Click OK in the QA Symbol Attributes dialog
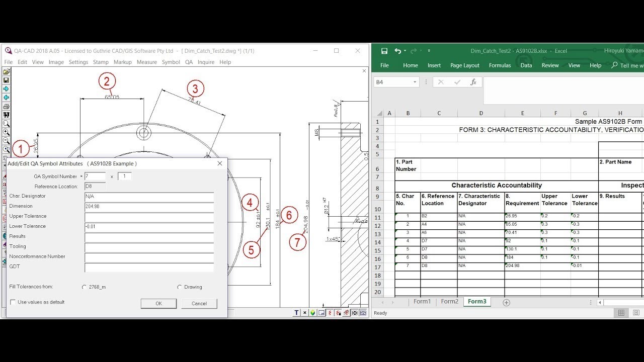 pos(158,303)
